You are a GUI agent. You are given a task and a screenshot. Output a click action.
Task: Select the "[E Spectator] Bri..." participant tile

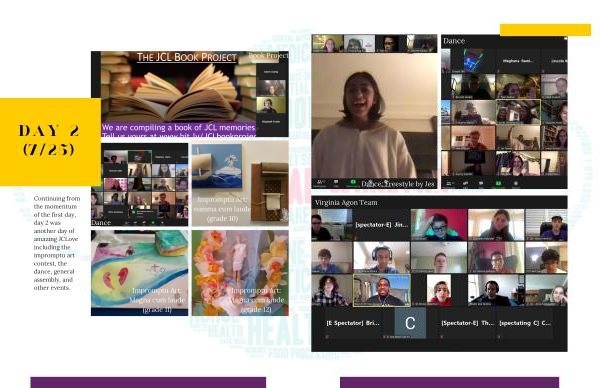click(x=353, y=323)
